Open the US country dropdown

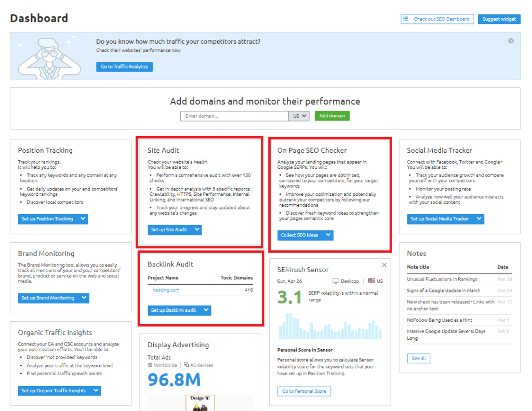pyautogui.click(x=299, y=116)
